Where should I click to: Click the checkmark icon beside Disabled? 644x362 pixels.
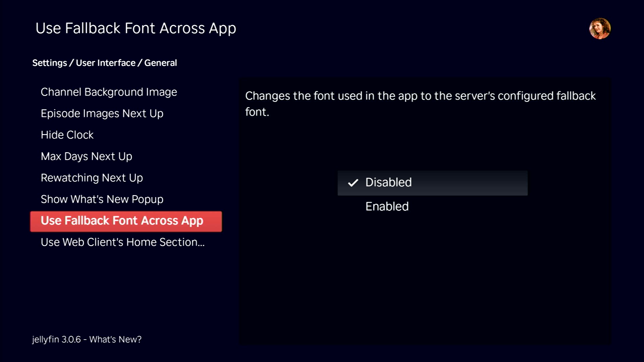(353, 183)
